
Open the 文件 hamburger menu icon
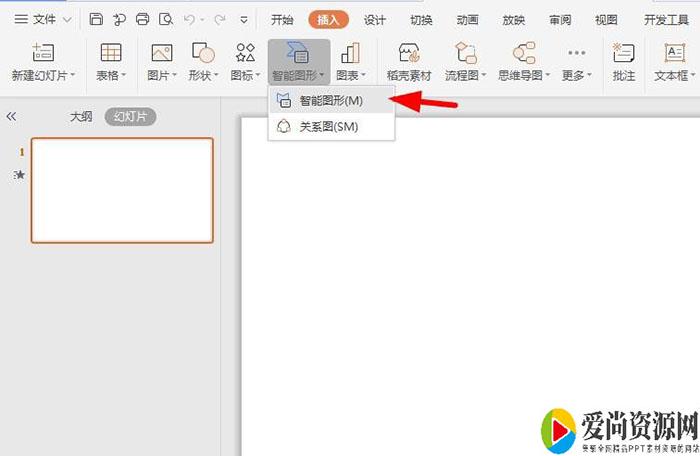click(x=21, y=19)
